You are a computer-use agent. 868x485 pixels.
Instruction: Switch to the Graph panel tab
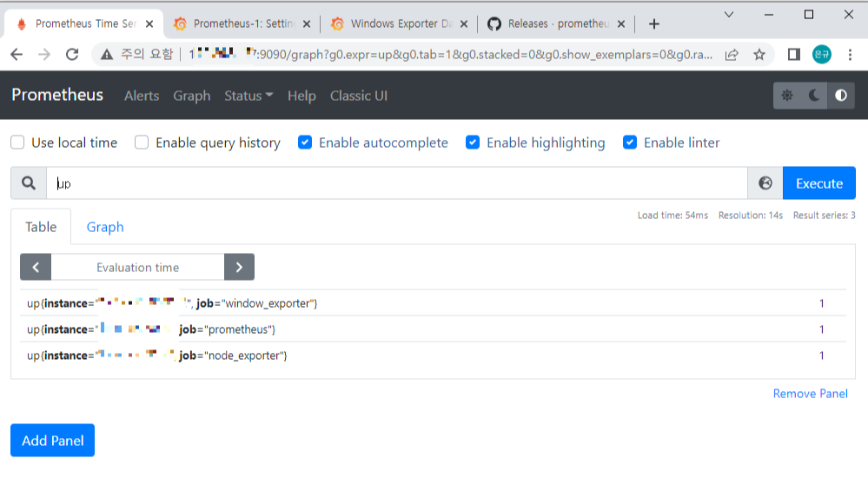(x=105, y=227)
